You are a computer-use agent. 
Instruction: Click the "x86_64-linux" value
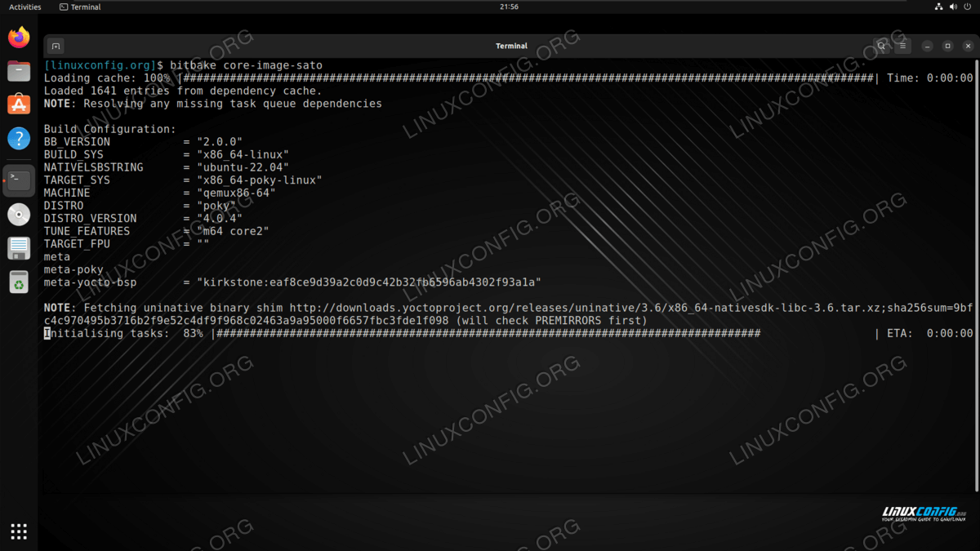pos(243,154)
